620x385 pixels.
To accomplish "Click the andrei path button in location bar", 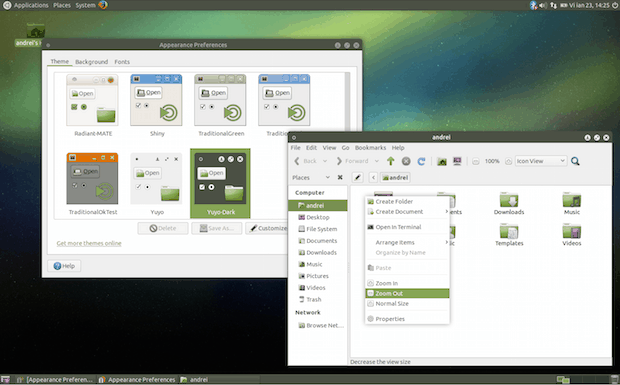I will point(395,177).
